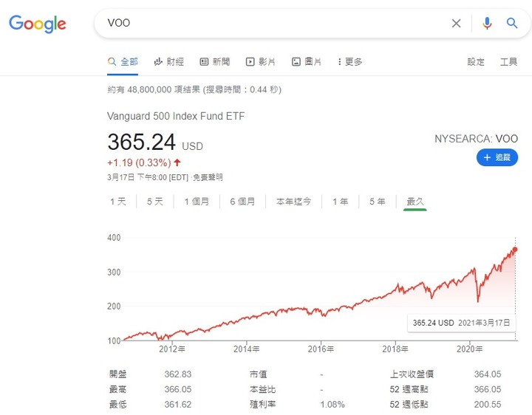The height and width of the screenshot is (415, 532).
Task: Click the Google logo
Action: (x=38, y=24)
